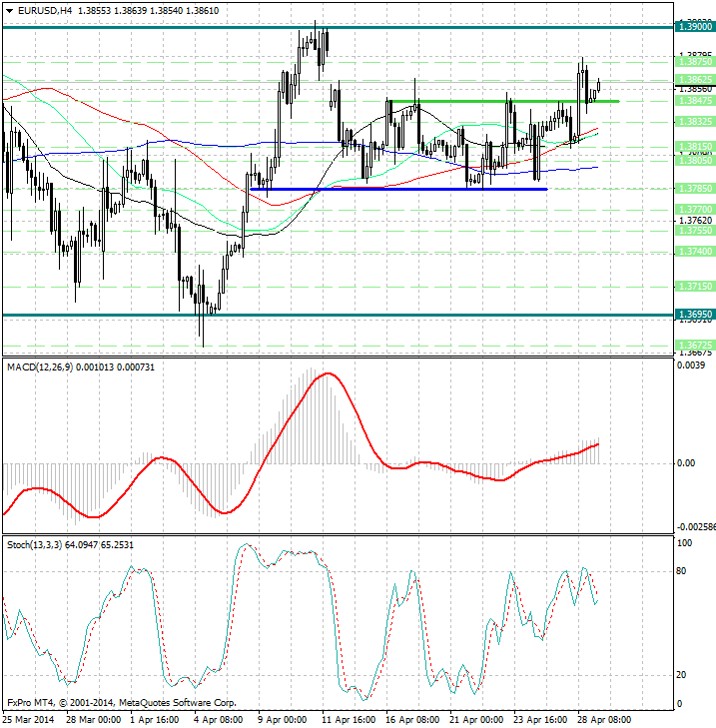The image size is (716, 728).
Task: Open the chart menu triangle beside EURUSD,H4
Action: click(9, 11)
